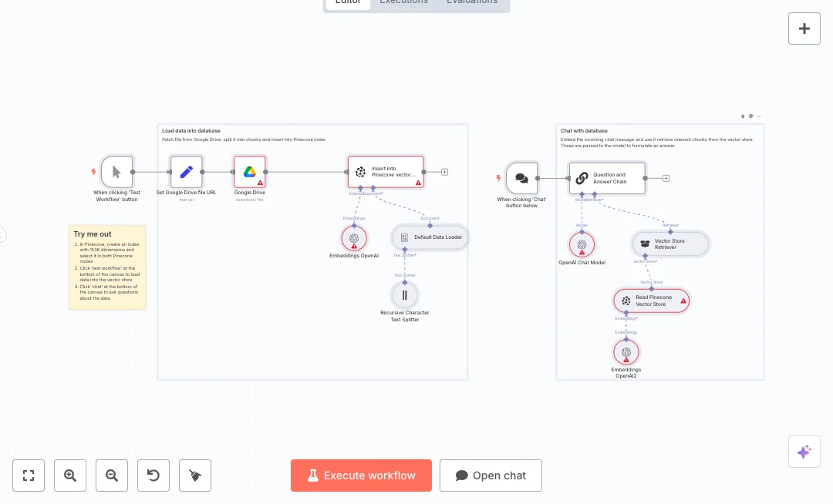Reset the canvas zoom level
The image size is (833, 504).
153,475
